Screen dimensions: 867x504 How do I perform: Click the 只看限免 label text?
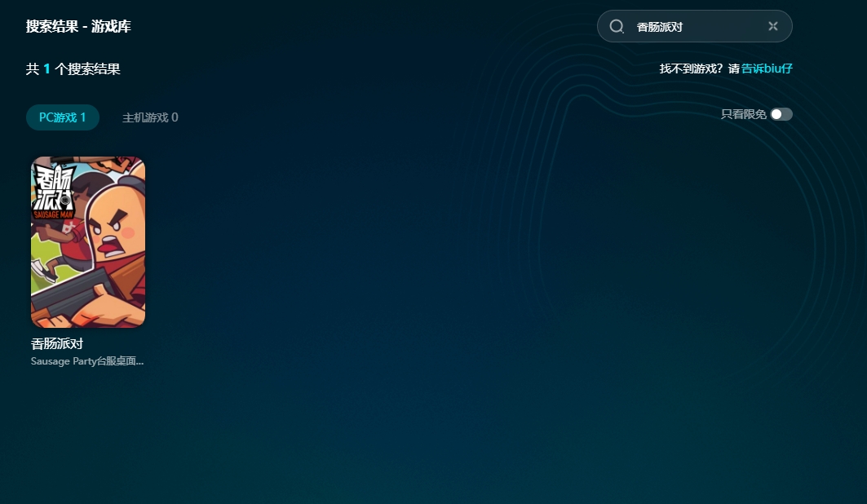coord(743,114)
